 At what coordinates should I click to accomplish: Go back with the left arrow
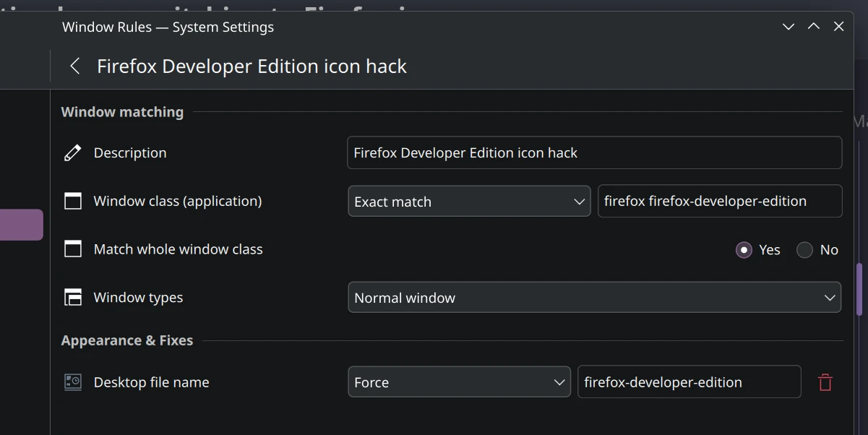click(74, 66)
